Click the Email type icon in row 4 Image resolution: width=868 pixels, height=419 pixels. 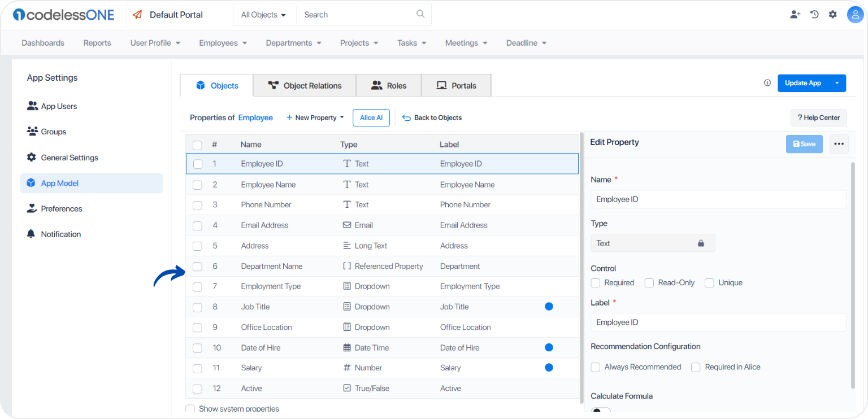[347, 225]
